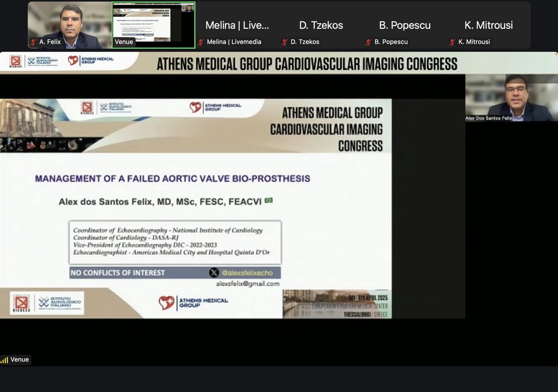This screenshot has height=392, width=558.
Task: Click the Venue label at bottom left
Action: 20,359
